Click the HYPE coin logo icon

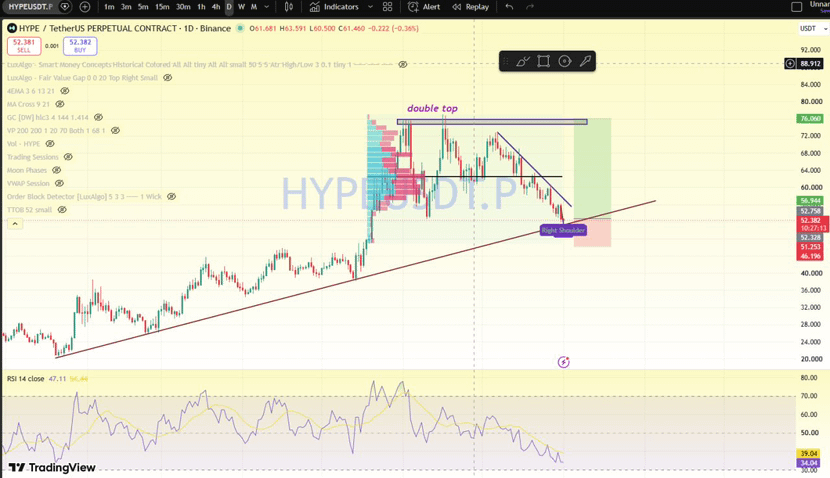tap(12, 29)
